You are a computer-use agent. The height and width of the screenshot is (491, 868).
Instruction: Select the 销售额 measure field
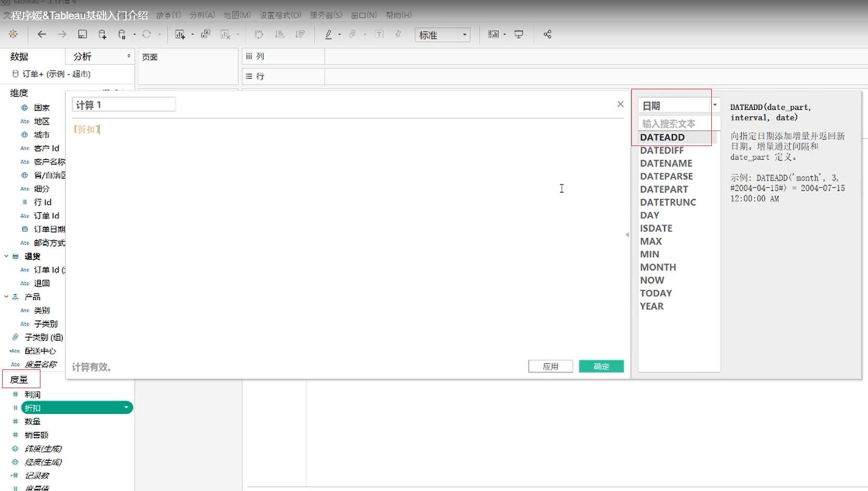[x=36, y=435]
